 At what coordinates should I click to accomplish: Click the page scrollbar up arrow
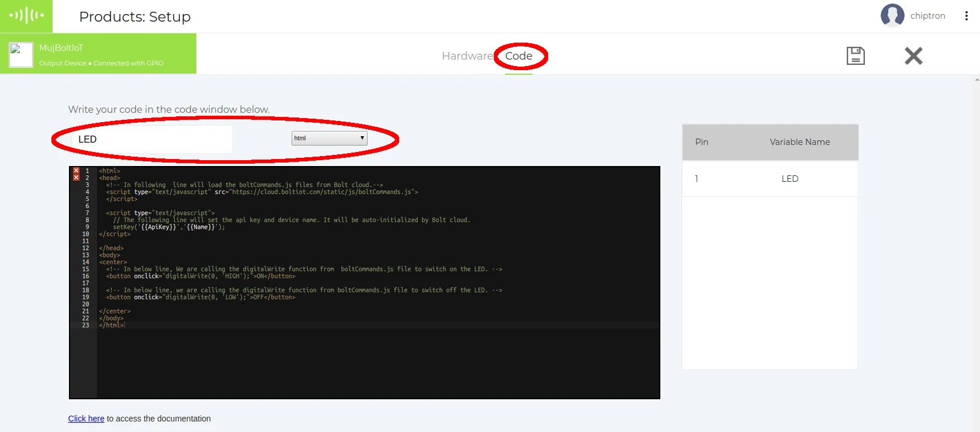pos(976,79)
